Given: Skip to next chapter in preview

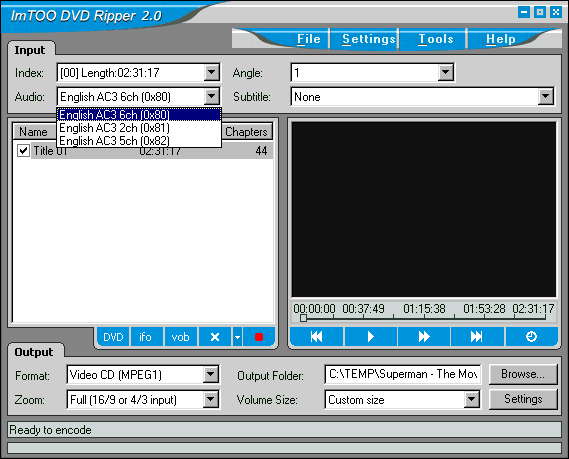Looking at the screenshot, I should tap(477, 336).
